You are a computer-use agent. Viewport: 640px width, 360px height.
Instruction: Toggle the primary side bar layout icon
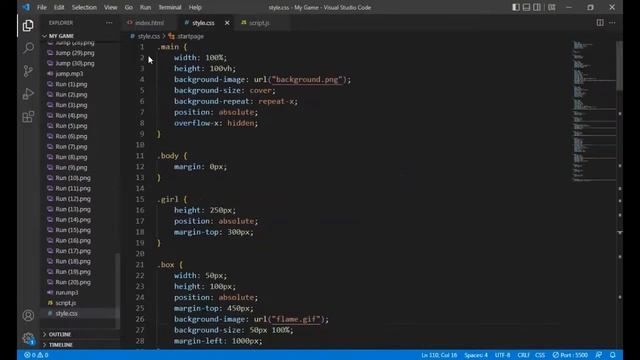(516, 7)
